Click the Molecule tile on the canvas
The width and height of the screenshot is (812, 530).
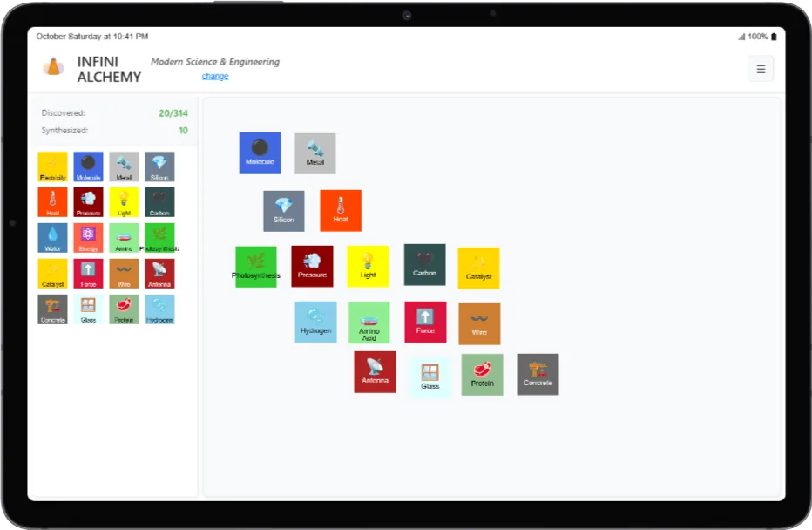click(x=260, y=153)
